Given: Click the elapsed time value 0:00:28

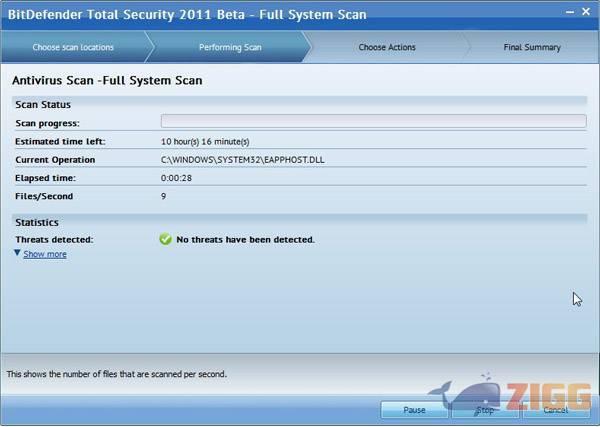Looking at the screenshot, I should (177, 178).
